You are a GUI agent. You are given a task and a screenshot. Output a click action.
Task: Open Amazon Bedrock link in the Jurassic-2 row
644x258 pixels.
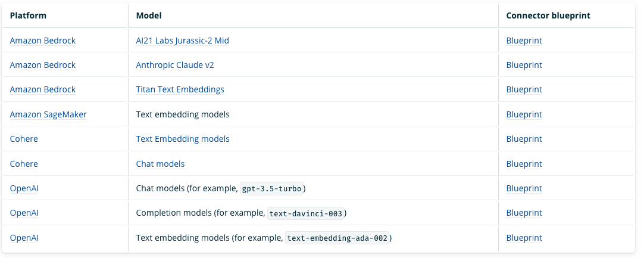click(x=43, y=41)
